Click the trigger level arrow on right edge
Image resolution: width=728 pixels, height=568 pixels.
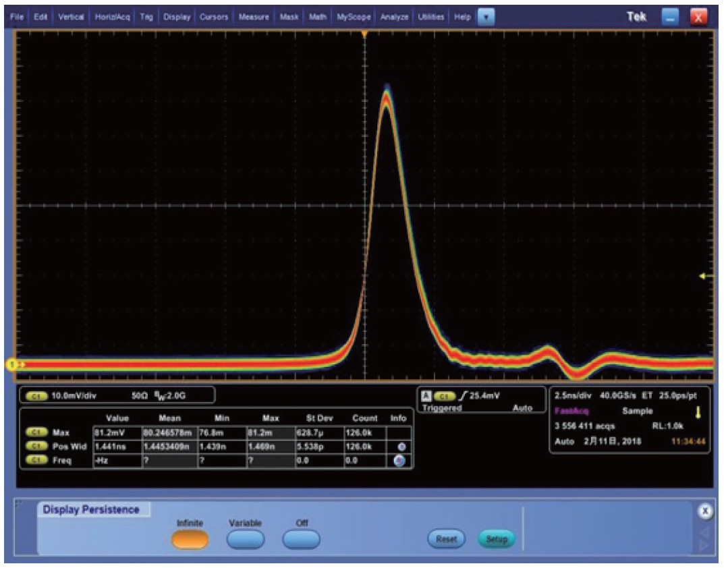pyautogui.click(x=706, y=276)
